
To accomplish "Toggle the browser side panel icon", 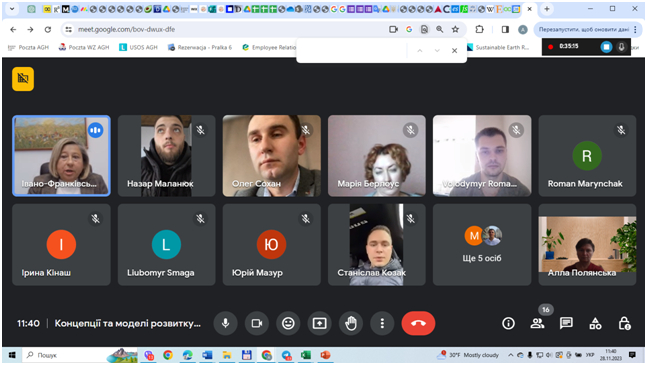I will [x=505, y=29].
